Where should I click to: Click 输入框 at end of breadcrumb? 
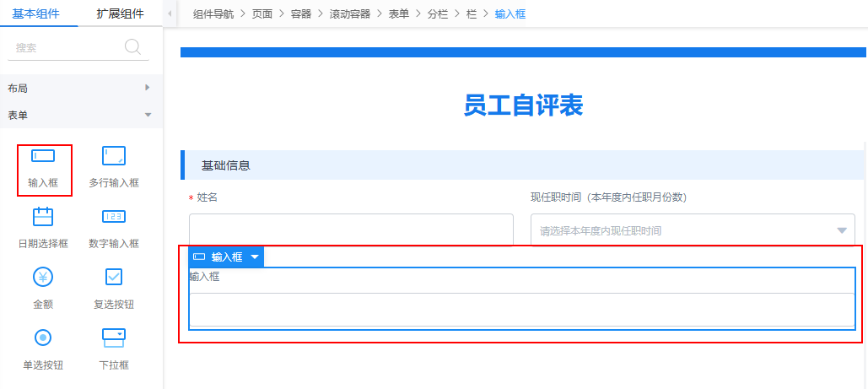tap(509, 14)
